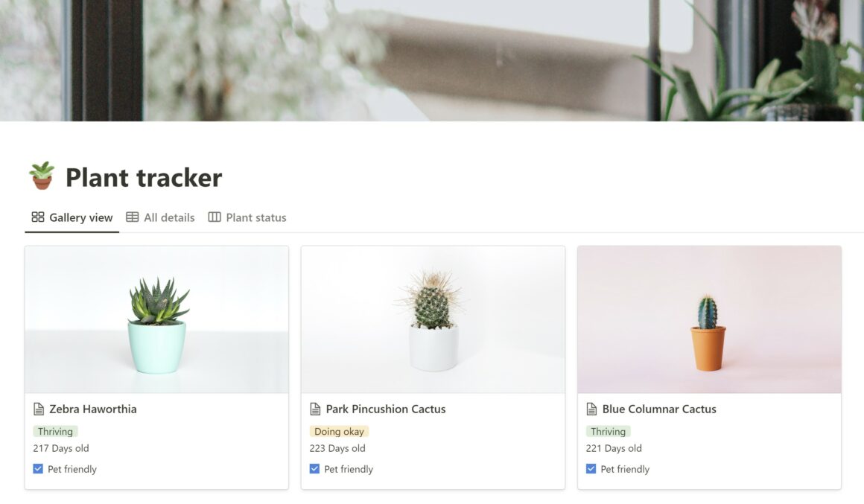Open the Blue Columnar Cactus title
Image resolution: width=864 pixels, height=504 pixels.
pos(659,409)
